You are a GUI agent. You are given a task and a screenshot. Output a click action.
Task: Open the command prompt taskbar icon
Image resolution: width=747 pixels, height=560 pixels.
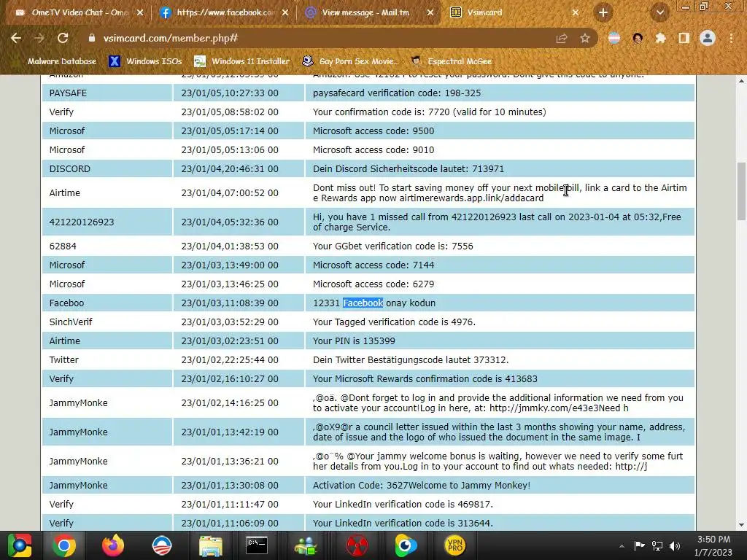click(256, 545)
